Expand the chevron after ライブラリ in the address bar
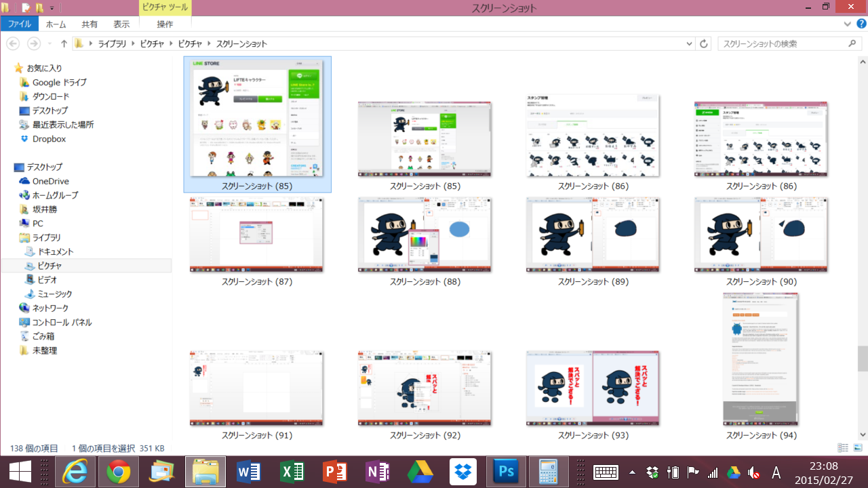Image resolution: width=868 pixels, height=488 pixels. [134, 43]
